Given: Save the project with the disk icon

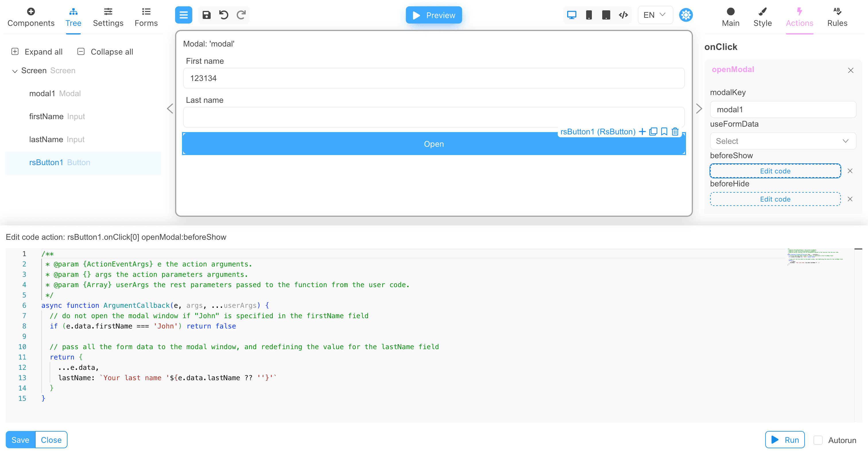Looking at the screenshot, I should click(206, 15).
